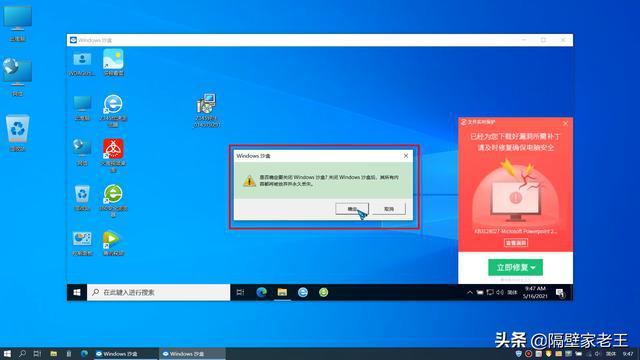Dismiss the red security patch popup
Screen dimensions: 640x360
click(x=565, y=123)
